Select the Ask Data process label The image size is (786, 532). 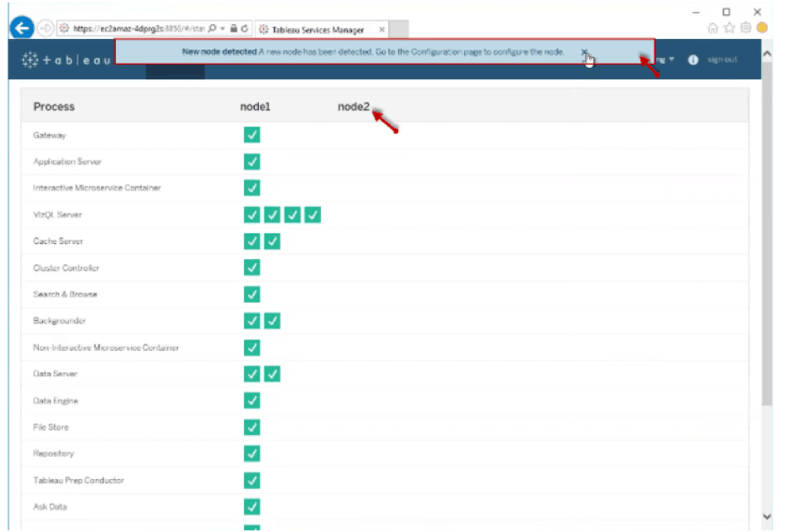(x=50, y=507)
